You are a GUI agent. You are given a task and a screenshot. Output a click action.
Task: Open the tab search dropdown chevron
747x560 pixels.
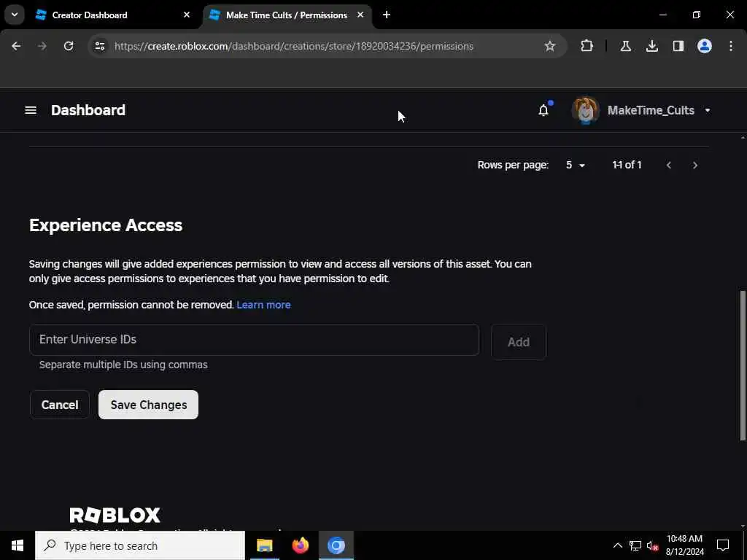[15, 15]
